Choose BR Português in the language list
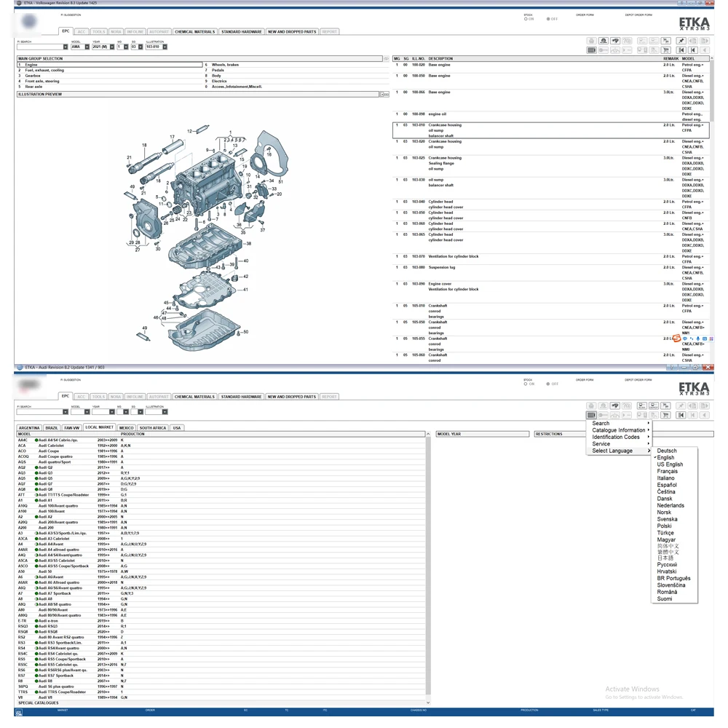Screen dimensions: 728x728 (673, 579)
